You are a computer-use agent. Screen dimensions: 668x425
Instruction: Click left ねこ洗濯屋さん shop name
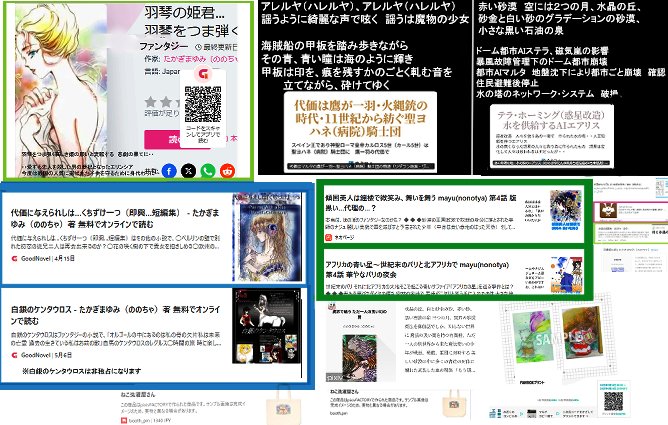(138, 395)
